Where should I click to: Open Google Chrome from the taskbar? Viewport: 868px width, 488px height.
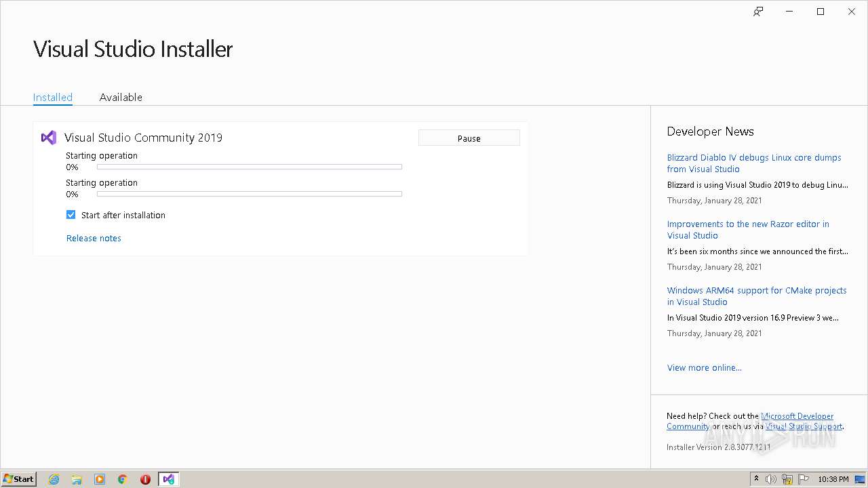pos(123,479)
